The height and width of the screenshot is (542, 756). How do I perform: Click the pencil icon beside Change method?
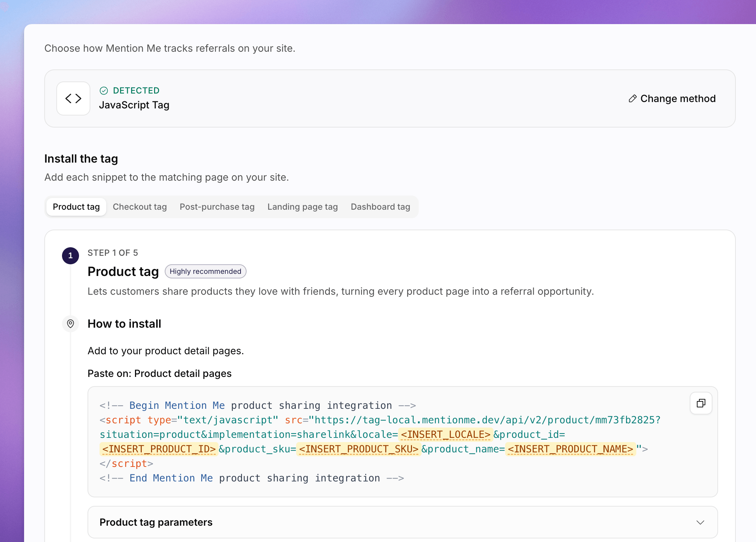point(632,98)
